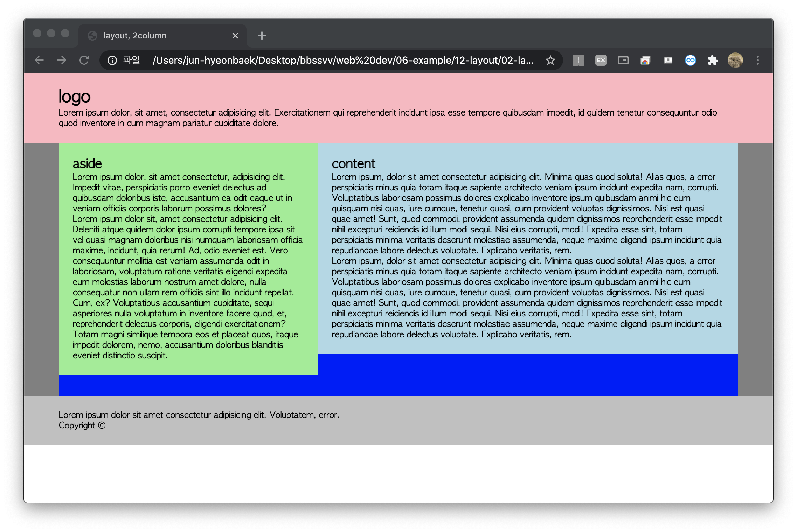Image resolution: width=797 pixels, height=532 pixels.
Task: Open the EX extension icon
Action: coord(601,60)
